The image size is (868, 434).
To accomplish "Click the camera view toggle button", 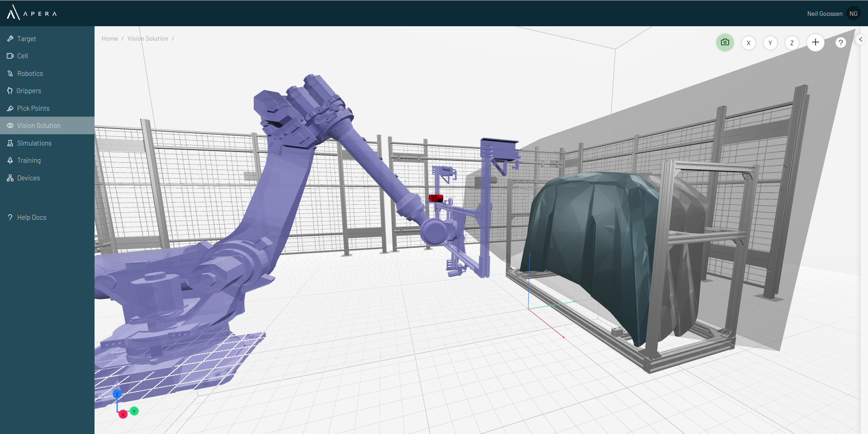I will (725, 42).
